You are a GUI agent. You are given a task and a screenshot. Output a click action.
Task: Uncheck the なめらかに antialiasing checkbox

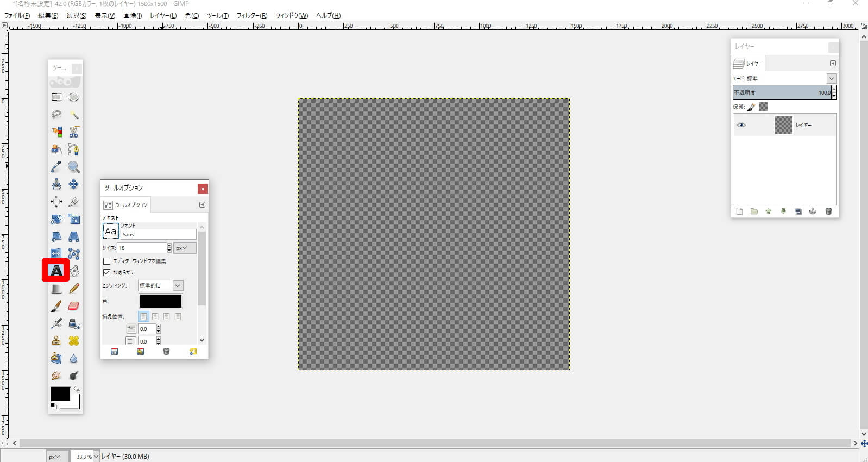107,272
